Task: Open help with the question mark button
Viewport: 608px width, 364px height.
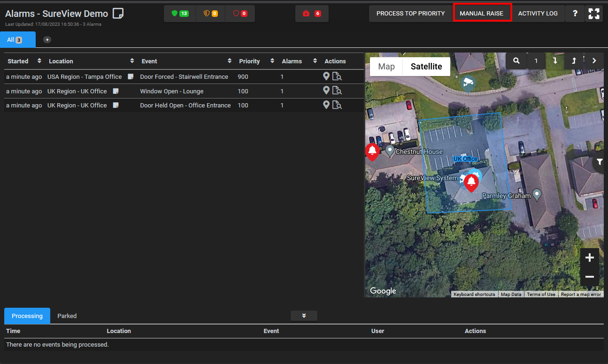Action: click(575, 14)
